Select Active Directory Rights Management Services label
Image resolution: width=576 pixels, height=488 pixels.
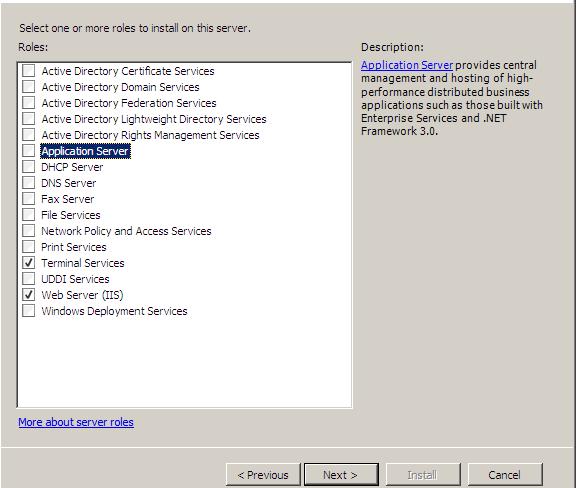tap(150, 135)
